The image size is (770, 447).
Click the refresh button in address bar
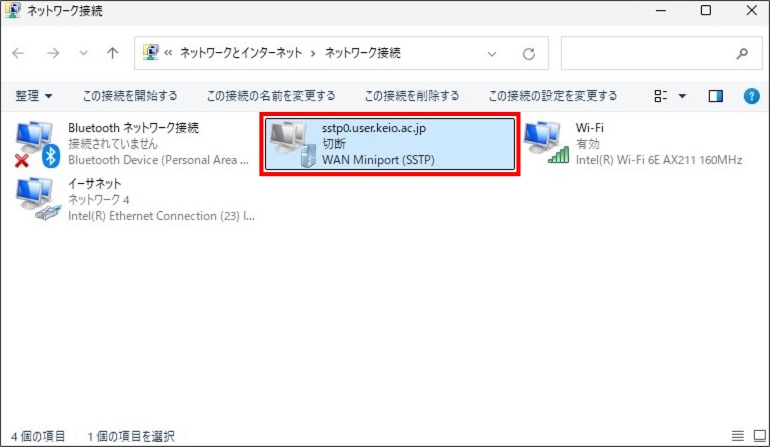pyautogui.click(x=529, y=53)
